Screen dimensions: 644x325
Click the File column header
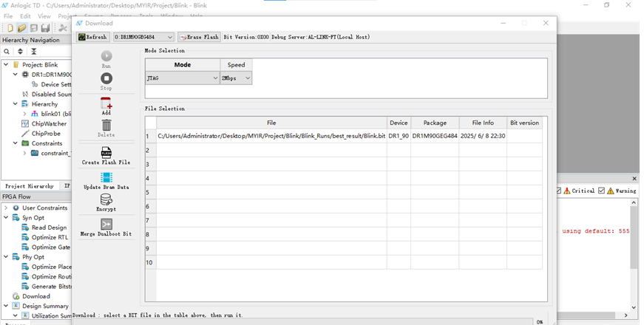coord(271,123)
